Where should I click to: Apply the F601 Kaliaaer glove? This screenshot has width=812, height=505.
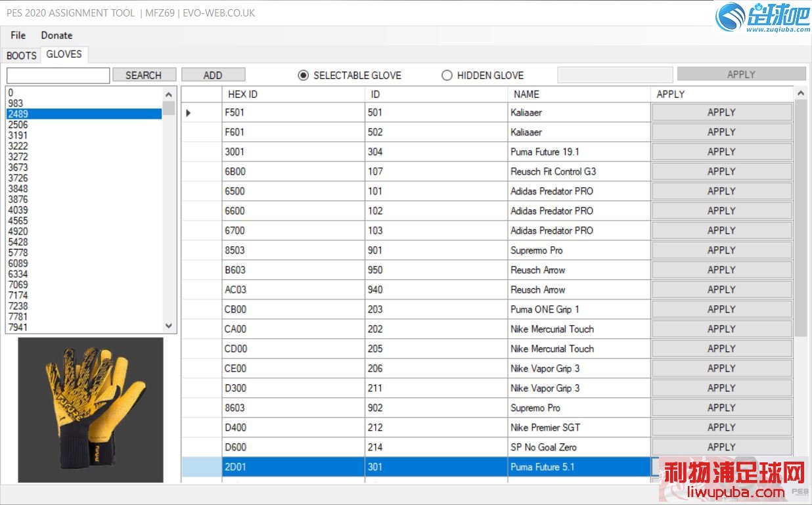tap(721, 132)
